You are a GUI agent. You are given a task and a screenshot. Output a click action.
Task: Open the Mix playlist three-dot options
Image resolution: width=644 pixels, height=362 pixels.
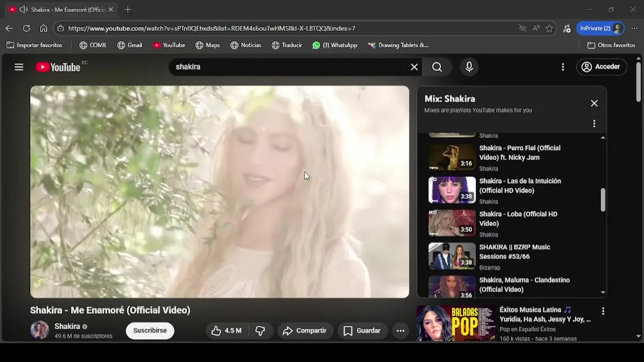click(x=594, y=123)
